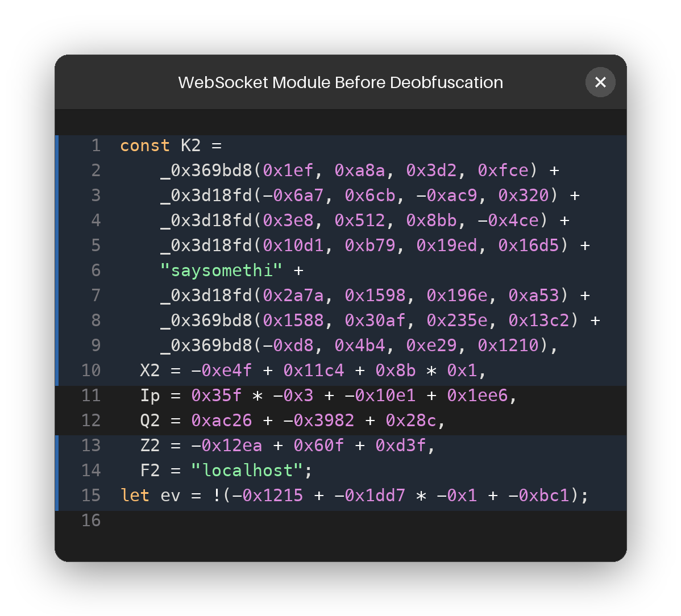This screenshot has width=681, height=616.
Task: Click variable X2 on line 10
Action: point(150,371)
